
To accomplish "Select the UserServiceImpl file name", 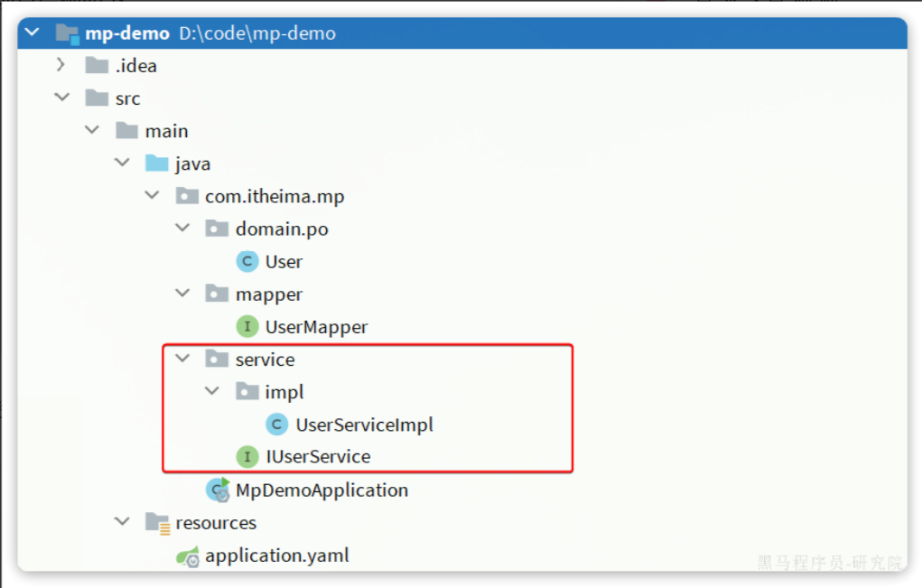I will point(364,425).
